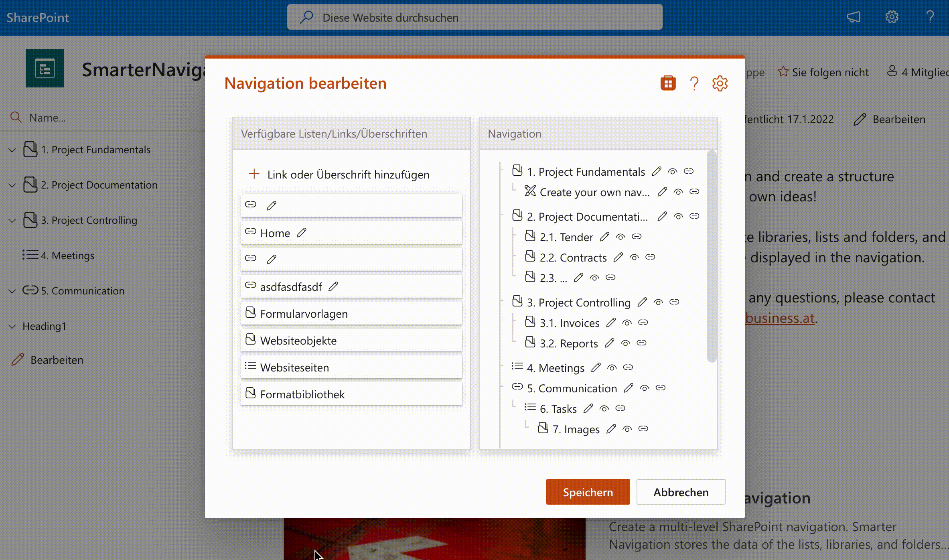Click pencil icon beside Home link
949x560 pixels.
302,233
